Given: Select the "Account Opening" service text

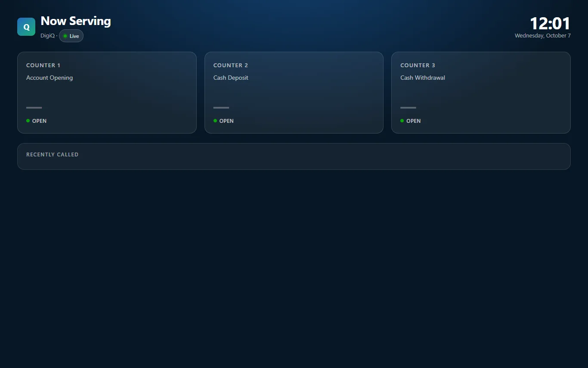Looking at the screenshot, I should pyautogui.click(x=50, y=78).
